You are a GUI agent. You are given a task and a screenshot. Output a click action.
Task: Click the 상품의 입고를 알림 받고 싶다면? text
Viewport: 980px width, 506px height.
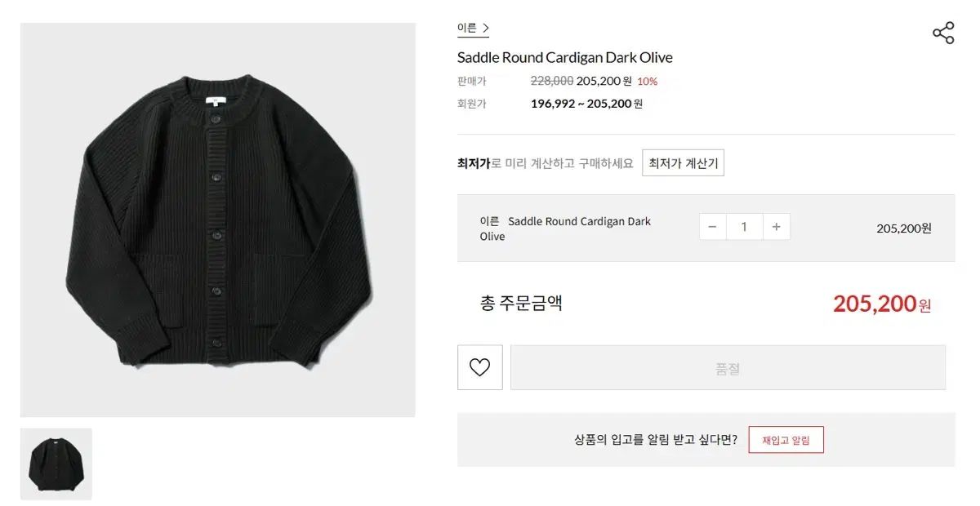click(x=655, y=440)
